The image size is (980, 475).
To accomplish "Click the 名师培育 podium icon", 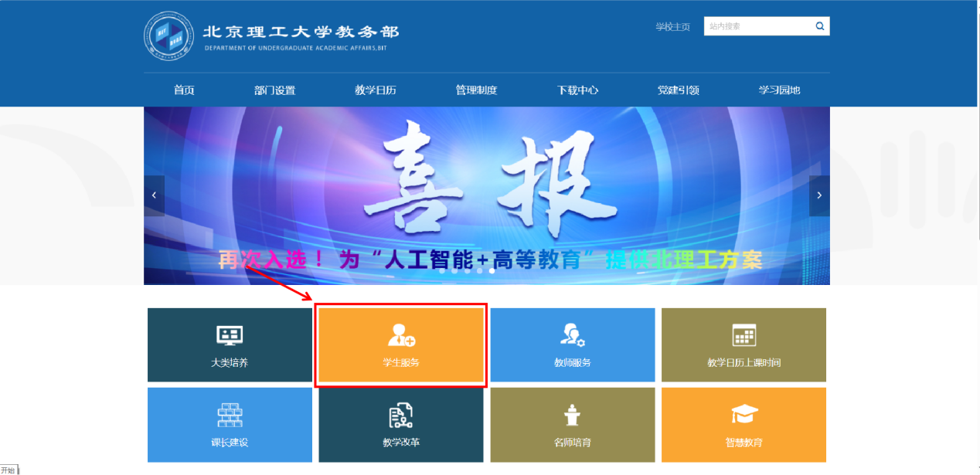I will [x=572, y=416].
